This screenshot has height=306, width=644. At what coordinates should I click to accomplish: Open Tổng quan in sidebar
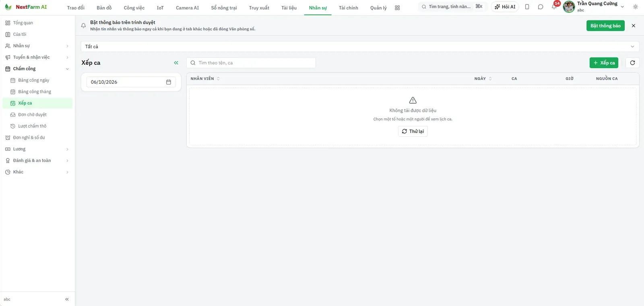click(x=37, y=23)
